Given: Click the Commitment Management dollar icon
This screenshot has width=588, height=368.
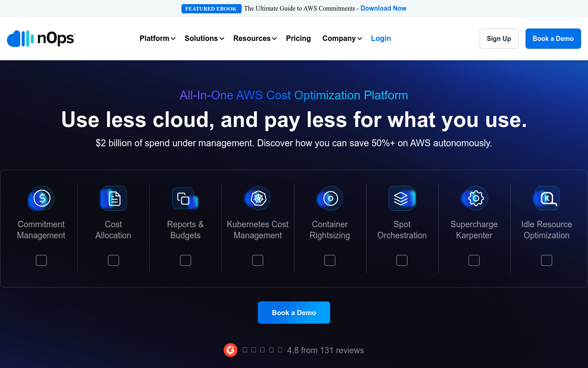Looking at the screenshot, I should point(41,198).
